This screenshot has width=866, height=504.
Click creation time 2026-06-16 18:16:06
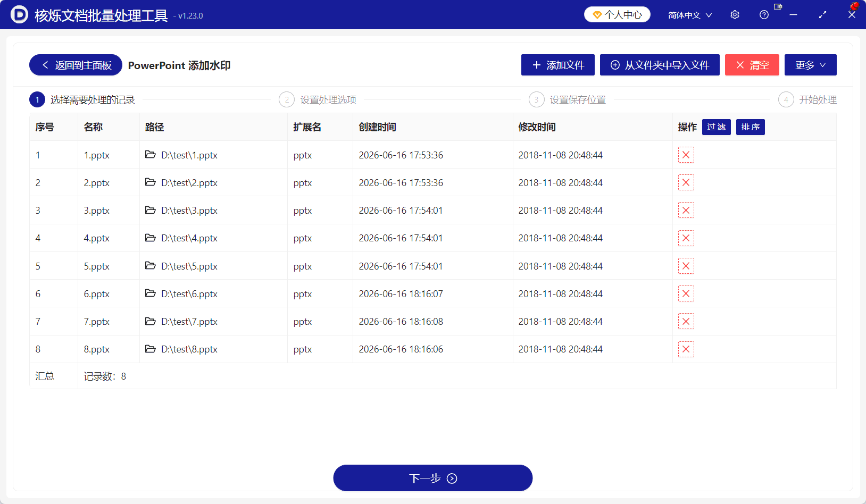pos(401,349)
